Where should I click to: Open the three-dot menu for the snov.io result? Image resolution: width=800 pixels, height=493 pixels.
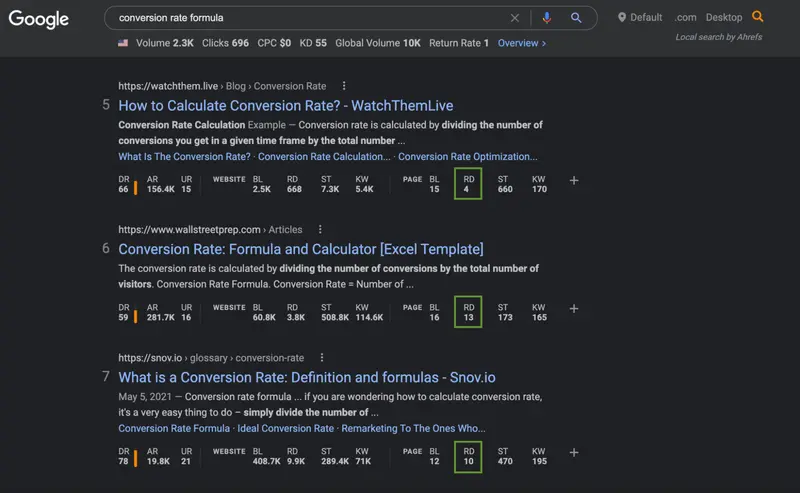(x=321, y=358)
